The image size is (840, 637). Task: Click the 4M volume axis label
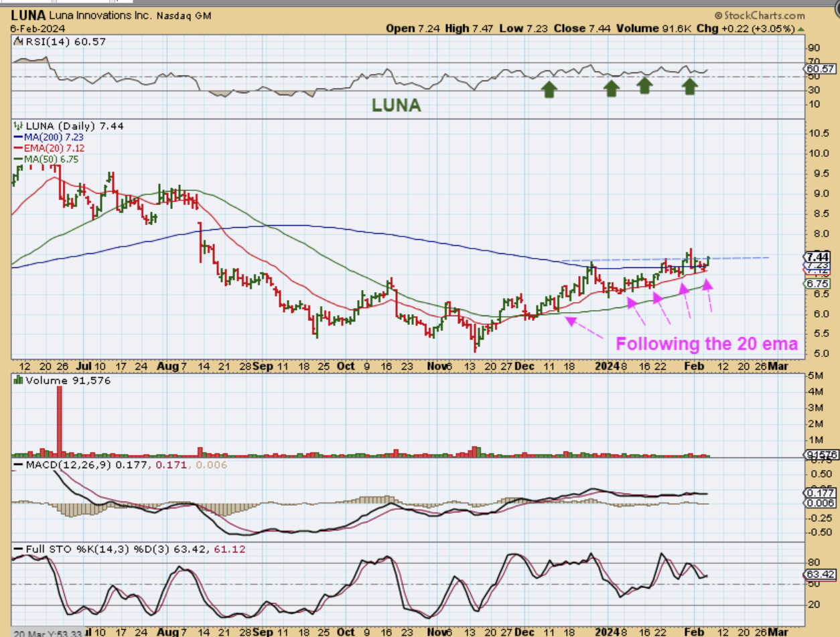click(x=817, y=391)
